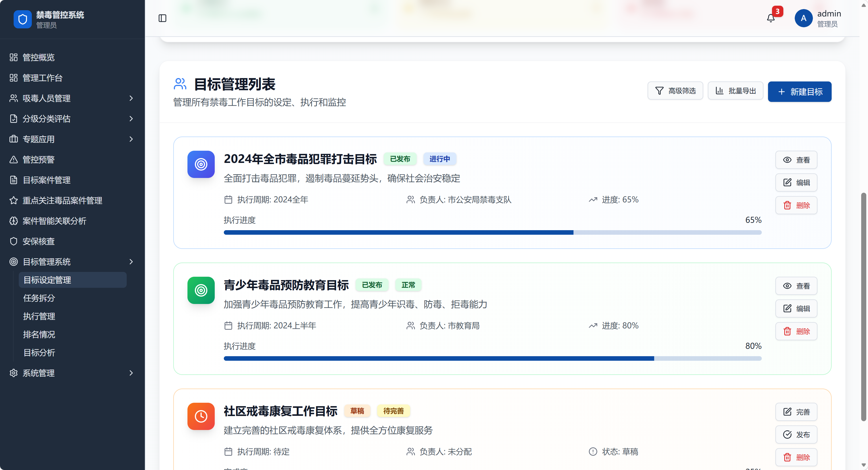Click the 吸毒人员管理 people icon
This screenshot has width=868, height=470.
13,98
